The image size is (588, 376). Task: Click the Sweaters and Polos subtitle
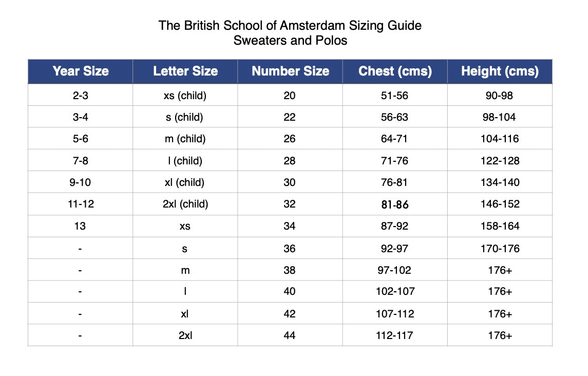pyautogui.click(x=290, y=41)
